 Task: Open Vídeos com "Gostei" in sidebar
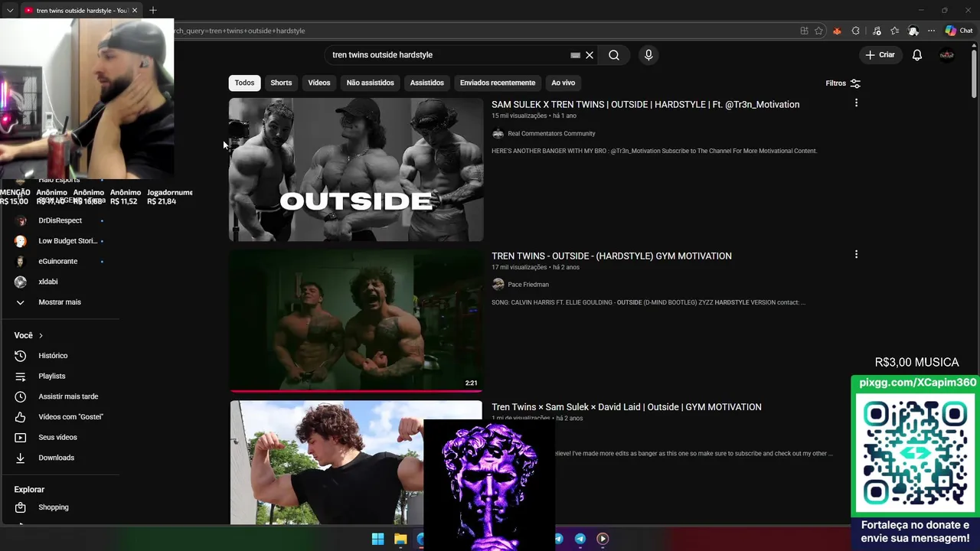60,417
